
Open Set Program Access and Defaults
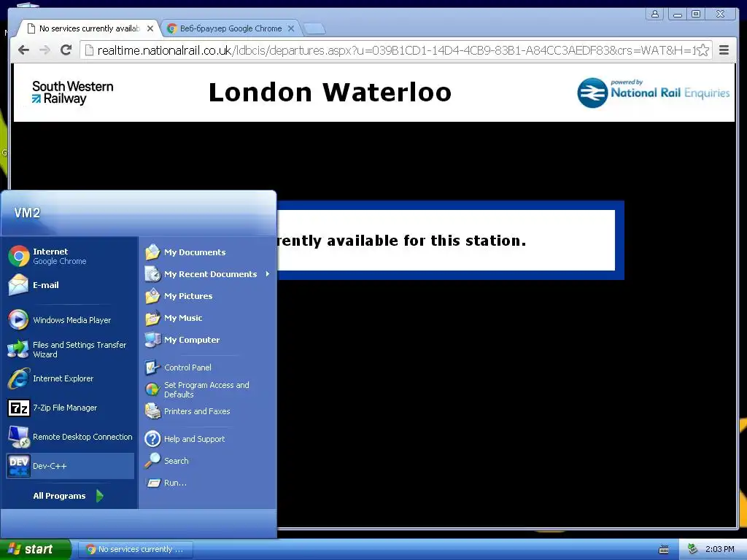[206, 389]
